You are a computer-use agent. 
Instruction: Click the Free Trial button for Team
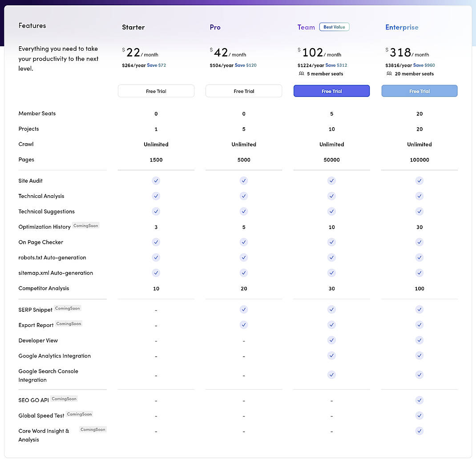tap(331, 91)
